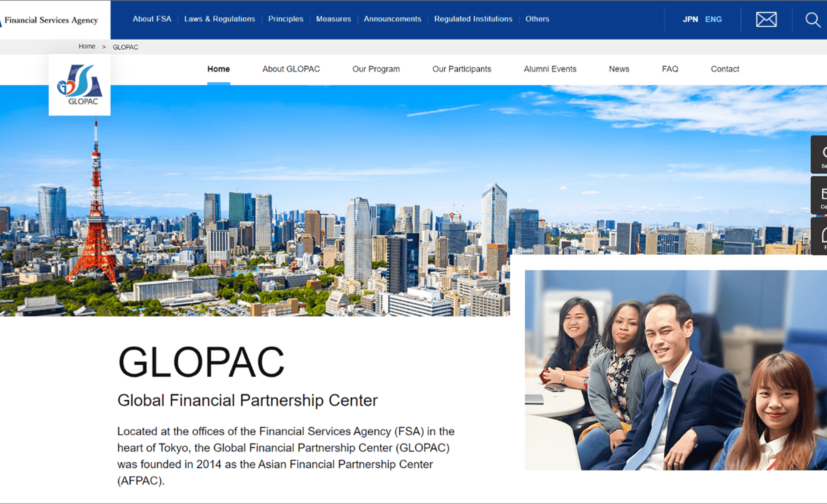Click the floating side Search button
Image resolution: width=827 pixels, height=504 pixels.
point(820,155)
